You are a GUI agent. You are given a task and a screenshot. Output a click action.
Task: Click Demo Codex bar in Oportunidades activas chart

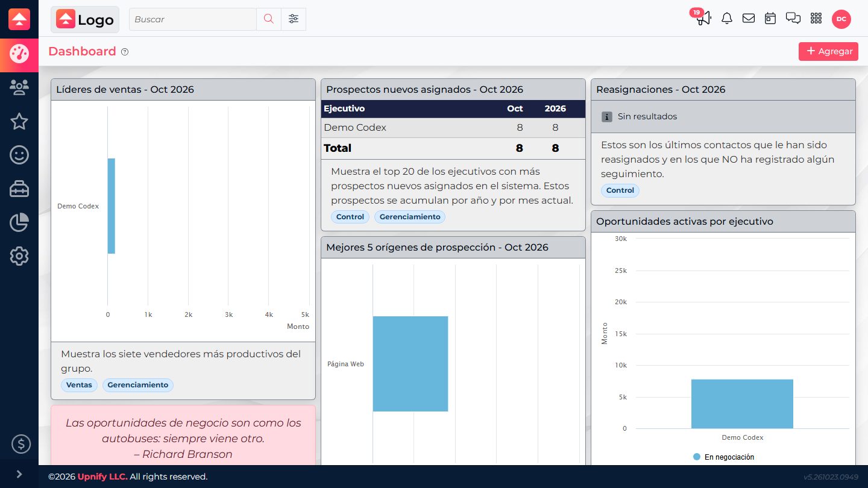click(x=742, y=404)
